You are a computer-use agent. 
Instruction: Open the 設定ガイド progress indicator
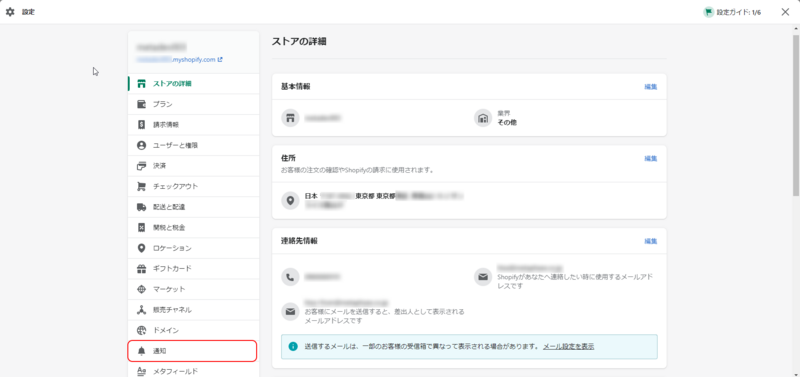(x=732, y=12)
